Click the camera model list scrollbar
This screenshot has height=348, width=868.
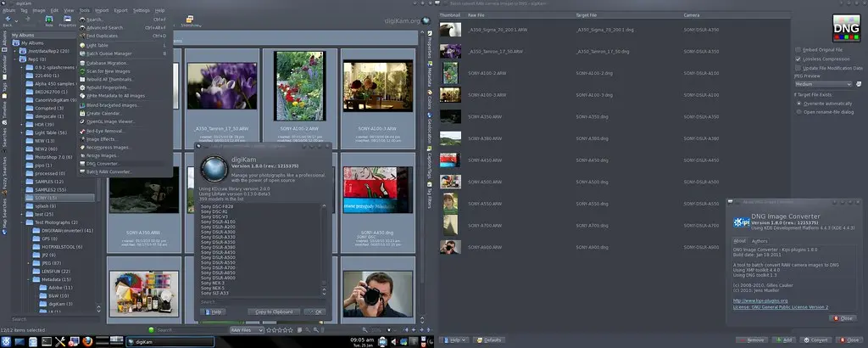pyautogui.click(x=324, y=250)
